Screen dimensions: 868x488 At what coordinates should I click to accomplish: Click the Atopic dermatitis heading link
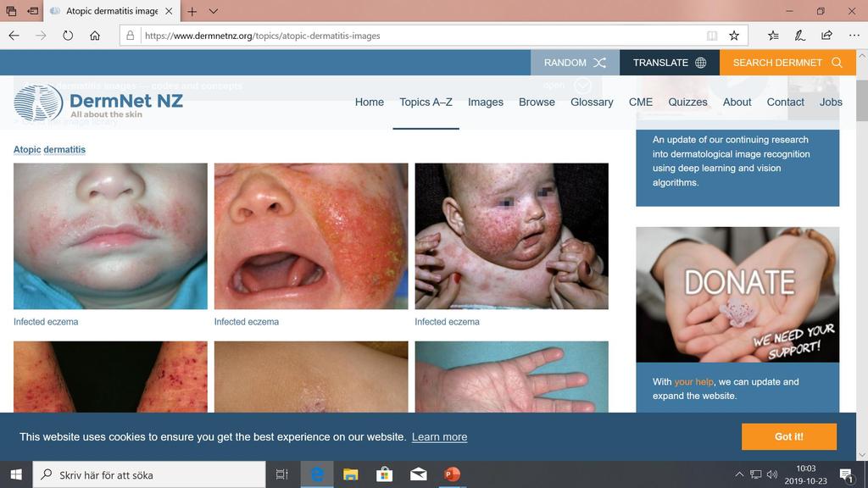[x=49, y=149]
